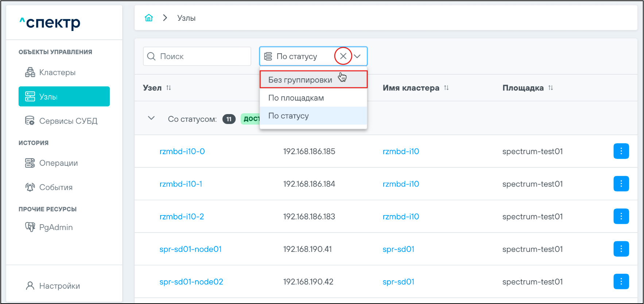Open События in the sidebar
Image resolution: width=644 pixels, height=304 pixels.
[55, 187]
